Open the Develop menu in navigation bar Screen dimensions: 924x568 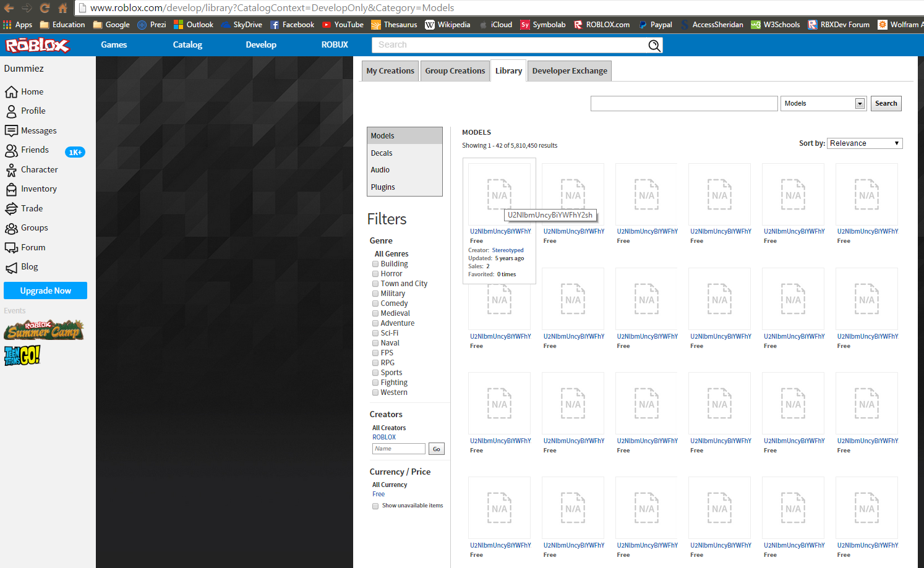click(261, 45)
